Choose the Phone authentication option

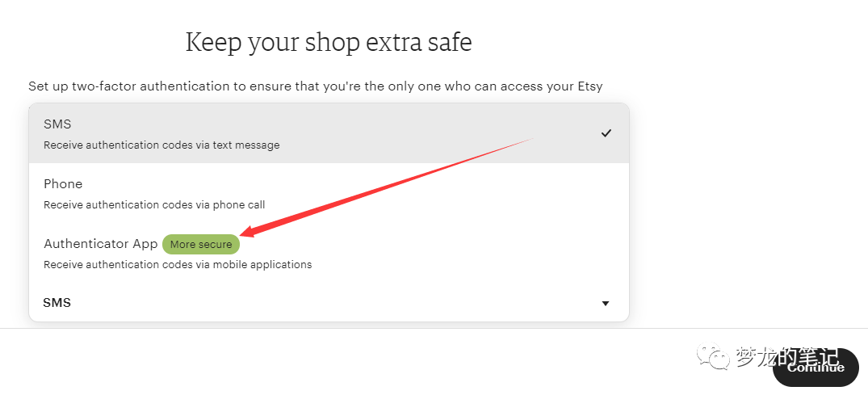coord(63,184)
